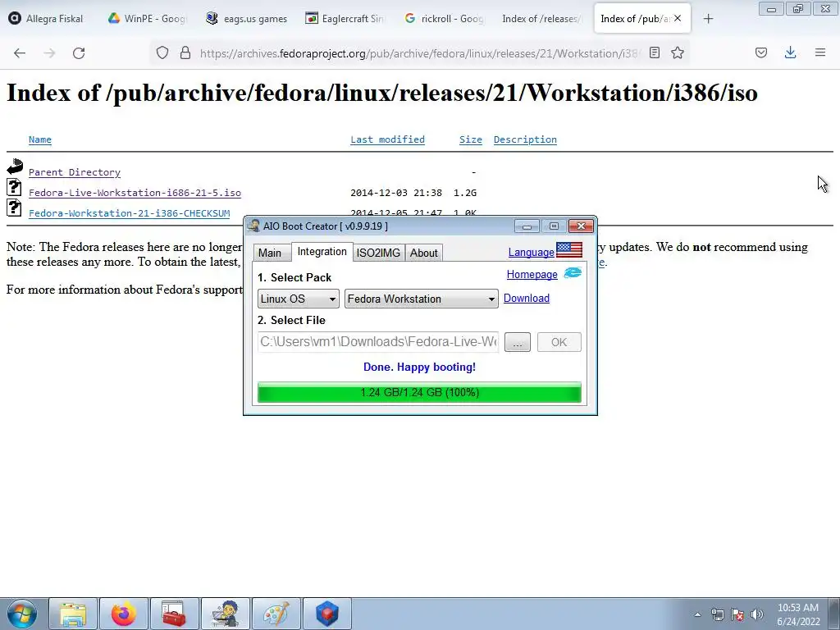Sort listing by Size link
840x630 pixels.
tap(470, 139)
